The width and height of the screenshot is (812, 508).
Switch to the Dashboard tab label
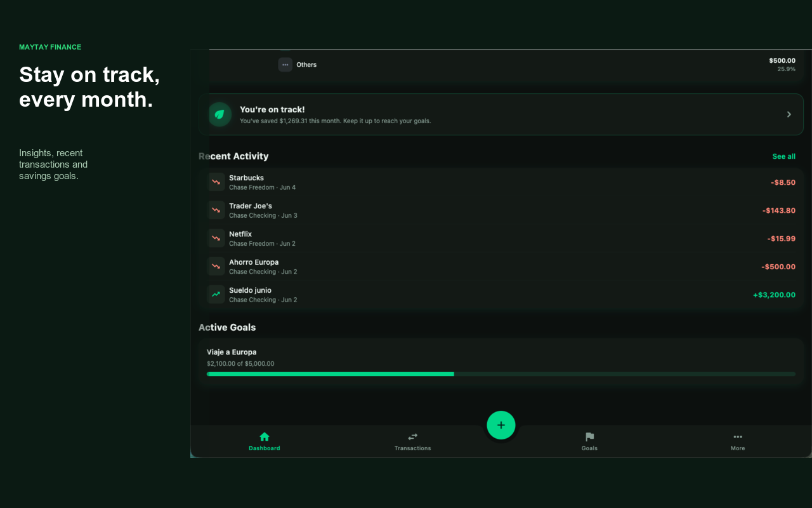[265, 448]
